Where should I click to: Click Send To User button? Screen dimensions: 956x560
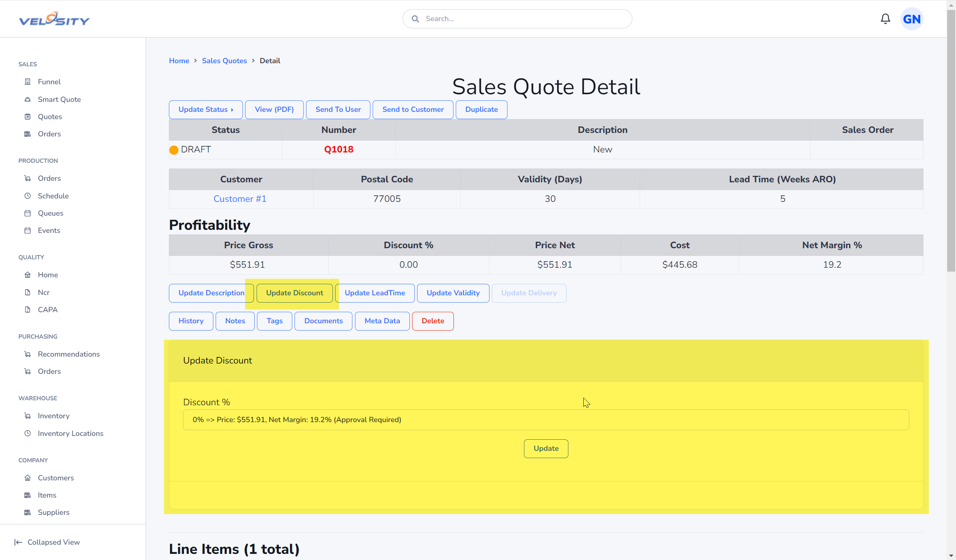(x=338, y=110)
